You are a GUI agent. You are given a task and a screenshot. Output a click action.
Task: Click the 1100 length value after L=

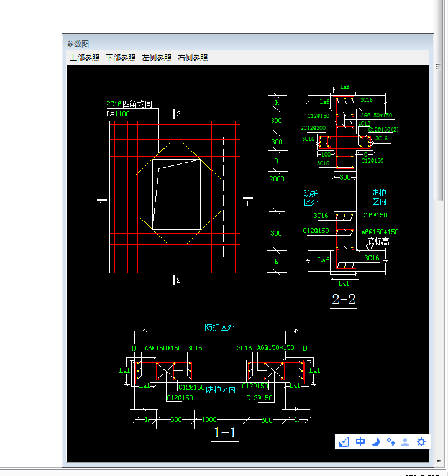122,114
